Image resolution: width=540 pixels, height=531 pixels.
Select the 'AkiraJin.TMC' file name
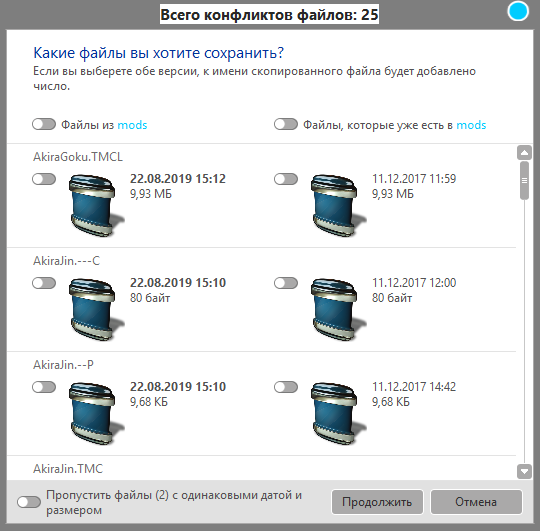[x=68, y=469]
